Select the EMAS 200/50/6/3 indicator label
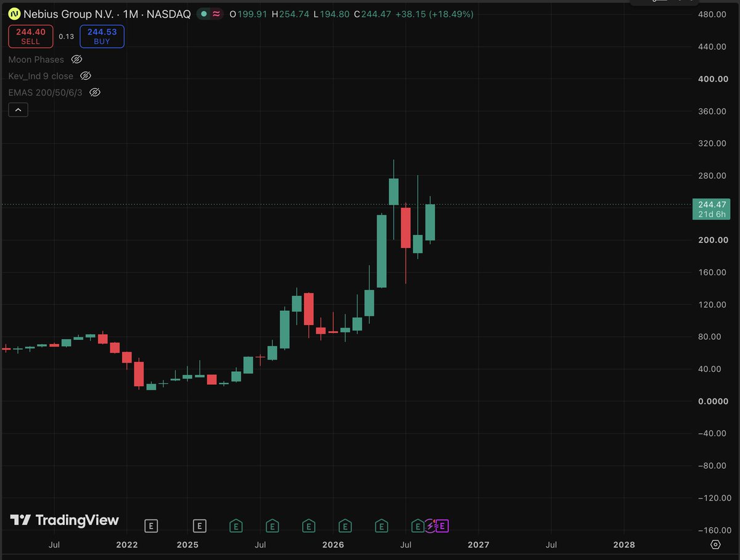 click(46, 92)
